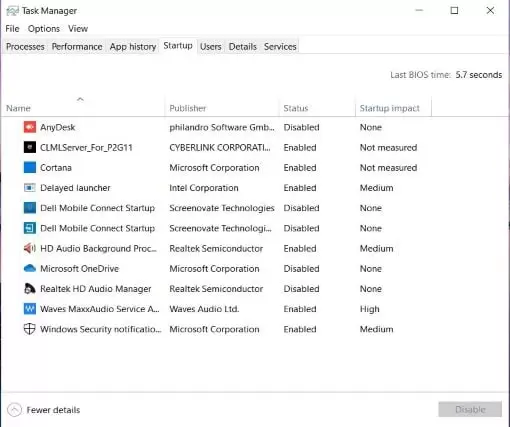
Task: Click Enabled status of Windows Security notification
Action: pos(300,329)
